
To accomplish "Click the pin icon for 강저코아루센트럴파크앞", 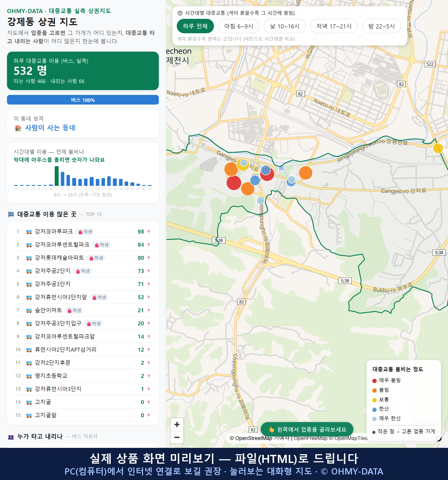I will point(149,337).
